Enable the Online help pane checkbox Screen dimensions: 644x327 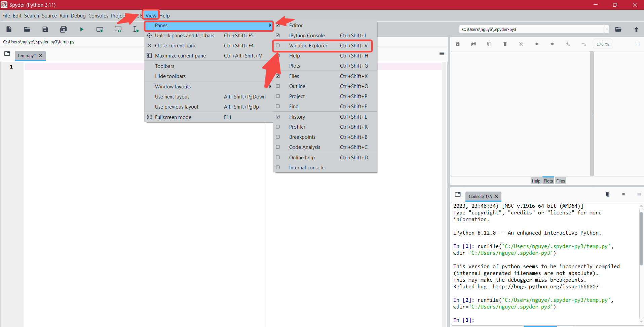pyautogui.click(x=278, y=157)
